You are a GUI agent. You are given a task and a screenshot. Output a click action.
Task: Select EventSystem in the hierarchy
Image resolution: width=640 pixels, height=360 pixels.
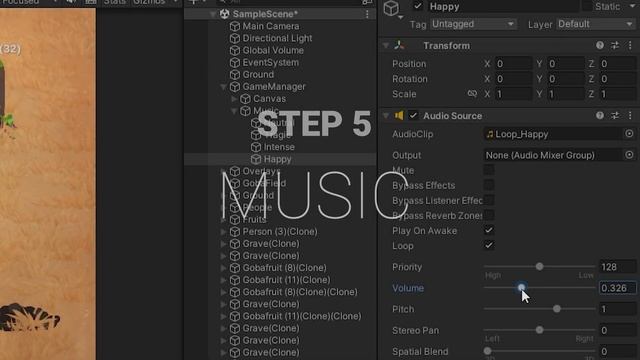point(270,62)
